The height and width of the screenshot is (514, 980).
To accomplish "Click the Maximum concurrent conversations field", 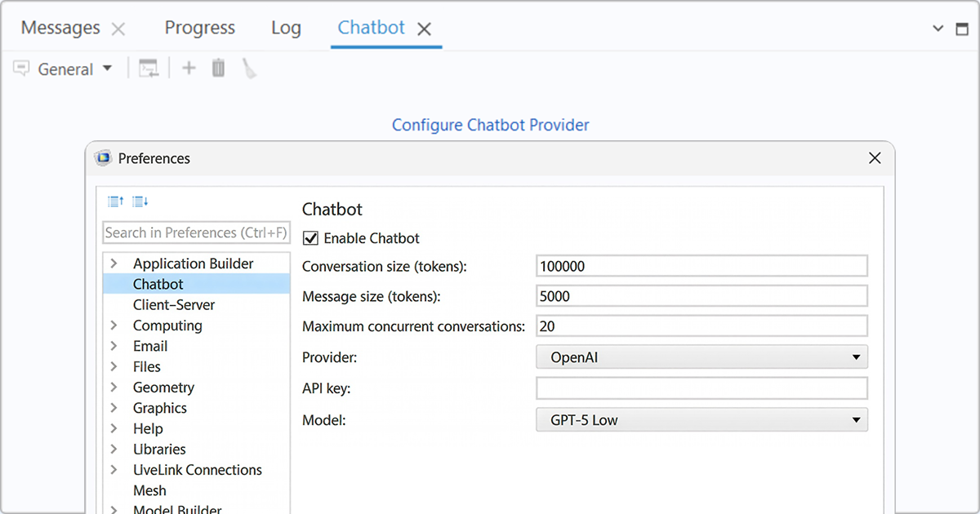I will [702, 326].
